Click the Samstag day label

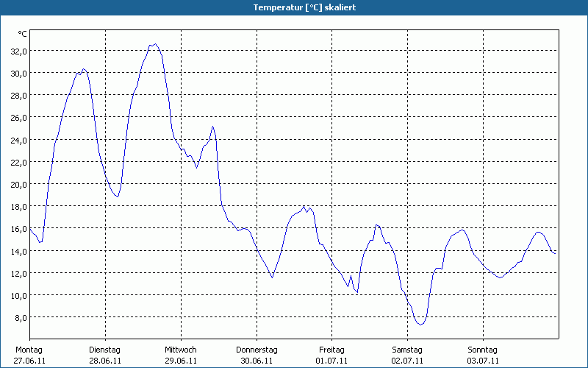pyautogui.click(x=407, y=350)
